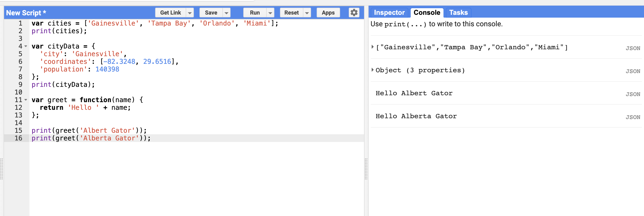
Task: Open the script settings gear icon
Action: pos(354,13)
